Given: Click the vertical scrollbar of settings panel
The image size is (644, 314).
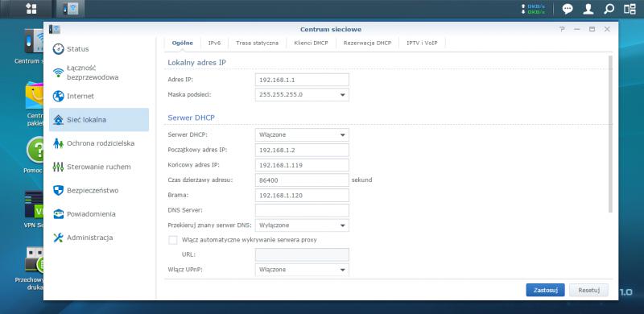Looking at the screenshot, I should click(x=610, y=134).
